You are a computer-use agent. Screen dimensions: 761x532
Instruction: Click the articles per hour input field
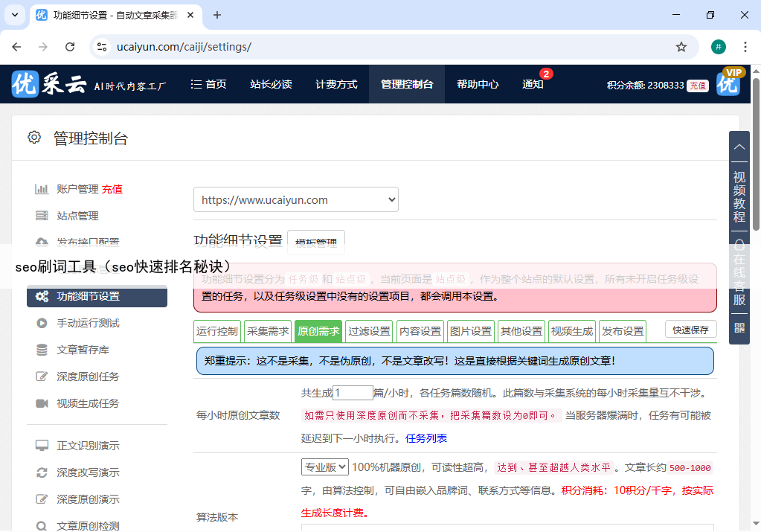pos(353,393)
